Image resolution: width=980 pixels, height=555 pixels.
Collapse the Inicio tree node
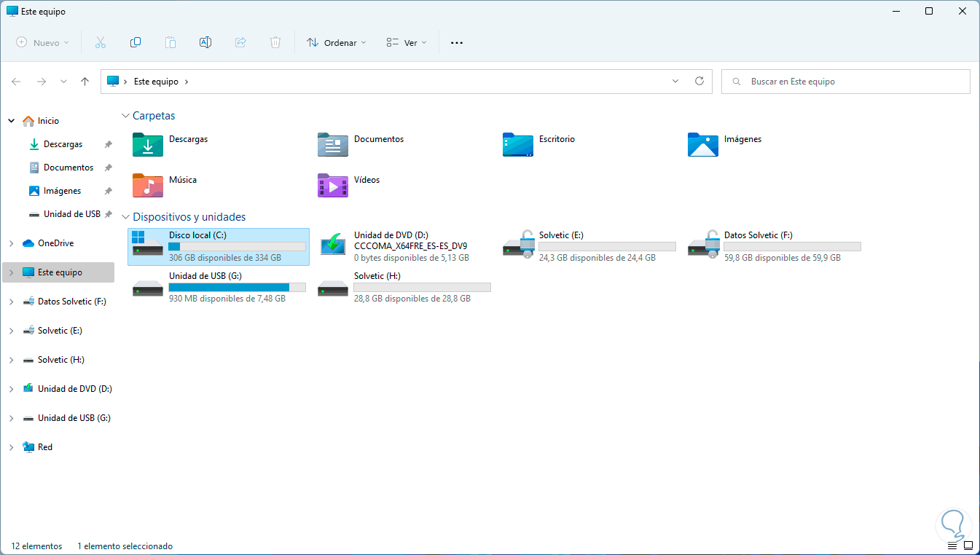(11, 121)
